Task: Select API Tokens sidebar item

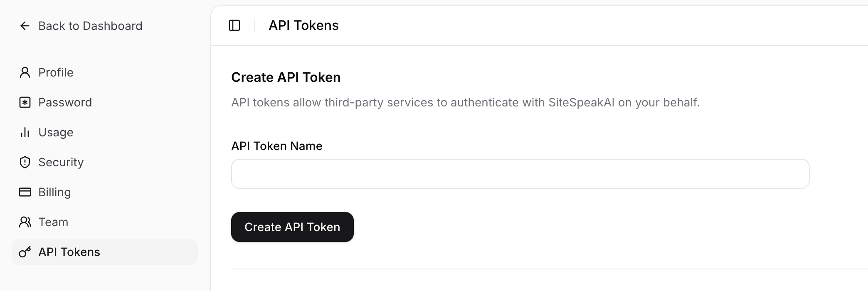Action: click(x=69, y=252)
